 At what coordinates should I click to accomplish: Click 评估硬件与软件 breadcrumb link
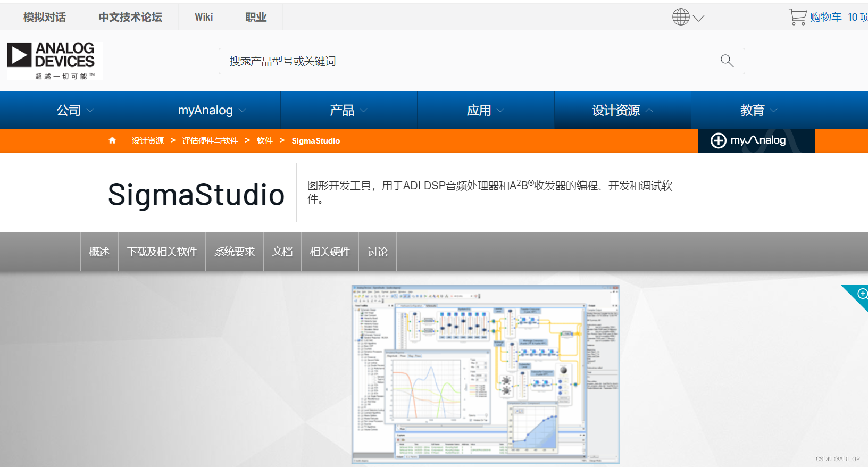[x=210, y=141]
